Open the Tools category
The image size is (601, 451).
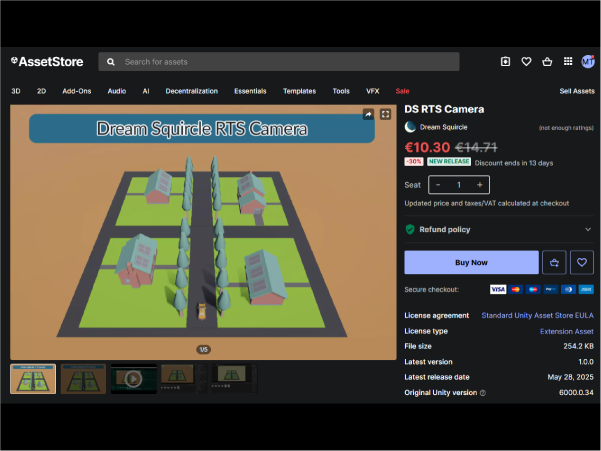pos(341,91)
